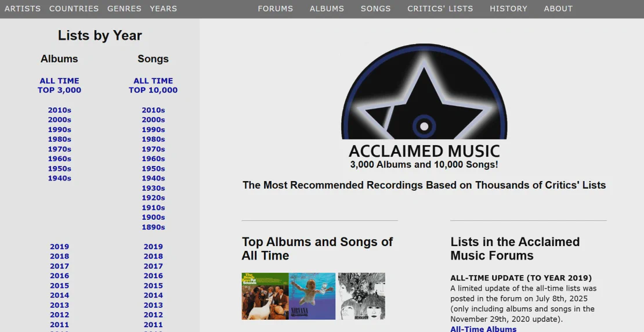Open Songs ALL TIME TOP 10,000 list

click(x=153, y=85)
